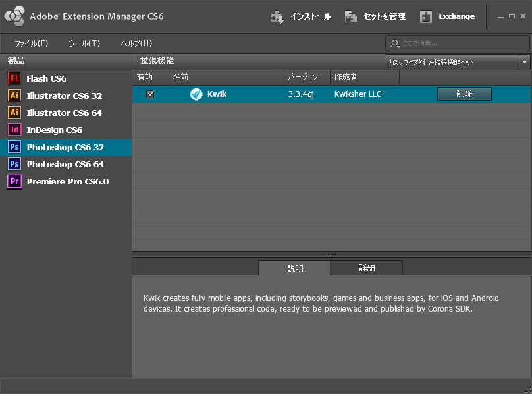Viewport: 532px width, 394px height.
Task: Open the カスタマイズされた拡張機能セット combo box
Action: click(x=458, y=62)
